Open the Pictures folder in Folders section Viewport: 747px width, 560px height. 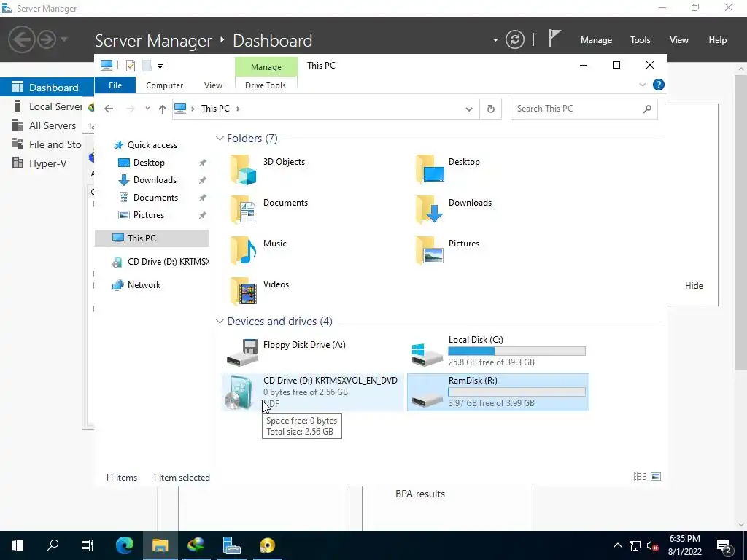(x=448, y=251)
